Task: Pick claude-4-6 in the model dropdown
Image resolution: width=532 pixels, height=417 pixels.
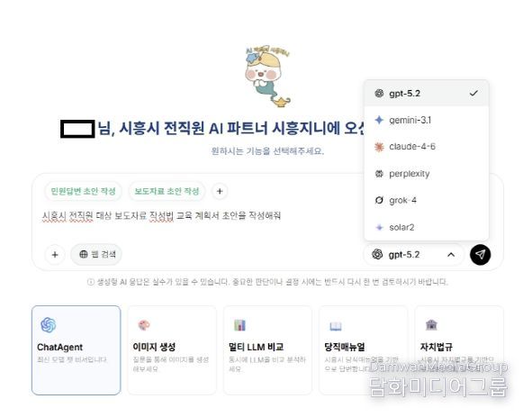Action: click(426, 147)
